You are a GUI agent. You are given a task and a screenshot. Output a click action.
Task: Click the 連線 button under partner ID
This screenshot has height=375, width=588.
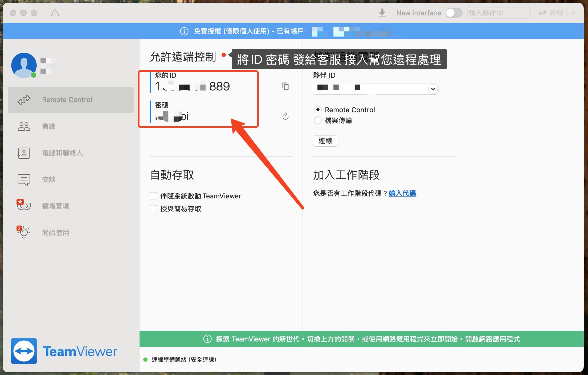325,141
